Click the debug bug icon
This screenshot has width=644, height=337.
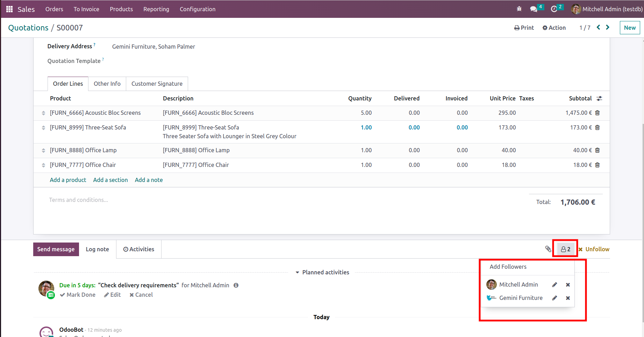[x=519, y=9]
